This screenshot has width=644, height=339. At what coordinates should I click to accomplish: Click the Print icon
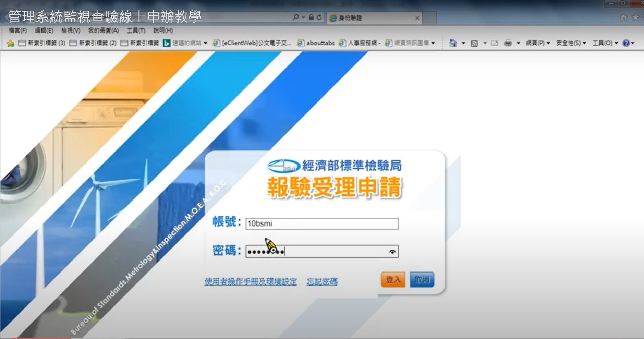[508, 43]
